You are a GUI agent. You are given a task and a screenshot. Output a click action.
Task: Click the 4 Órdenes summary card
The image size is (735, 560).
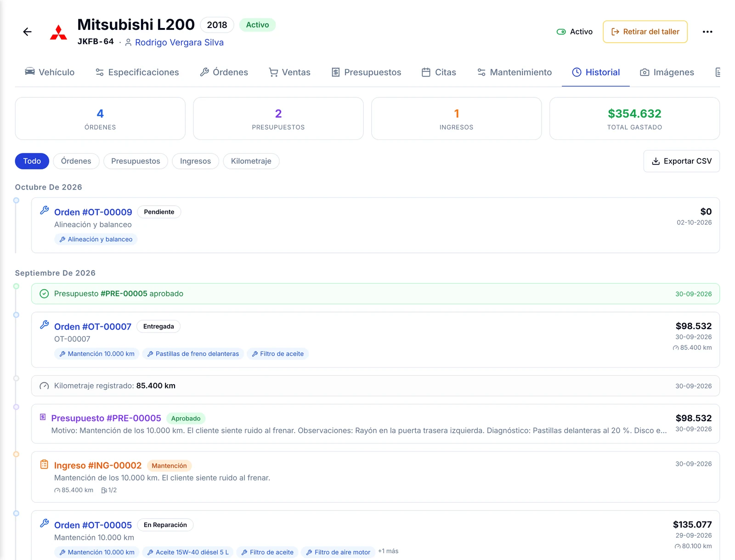point(100,118)
